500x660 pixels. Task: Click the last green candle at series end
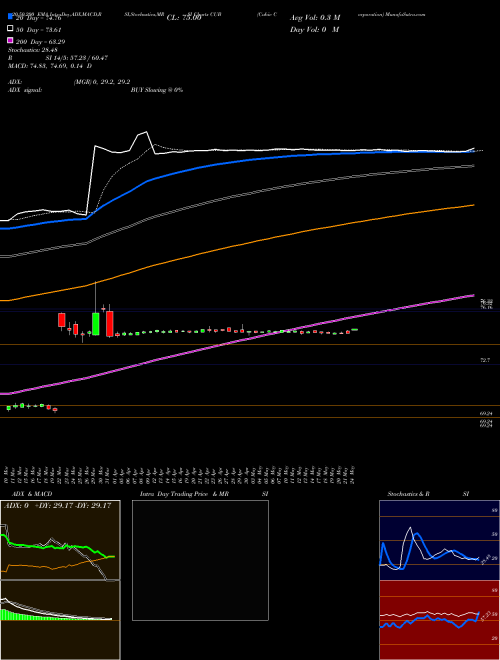pos(354,330)
